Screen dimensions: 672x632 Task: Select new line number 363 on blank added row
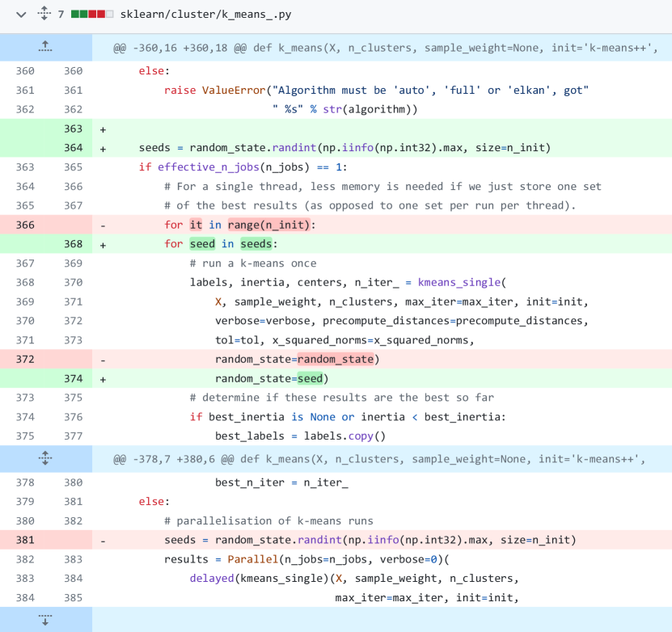tap(74, 129)
